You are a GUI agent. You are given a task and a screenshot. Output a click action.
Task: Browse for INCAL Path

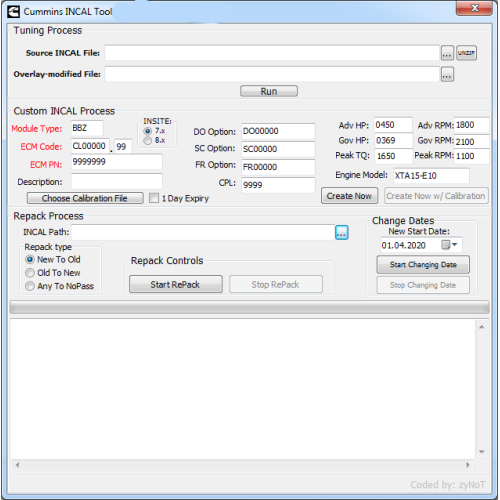pos(342,233)
